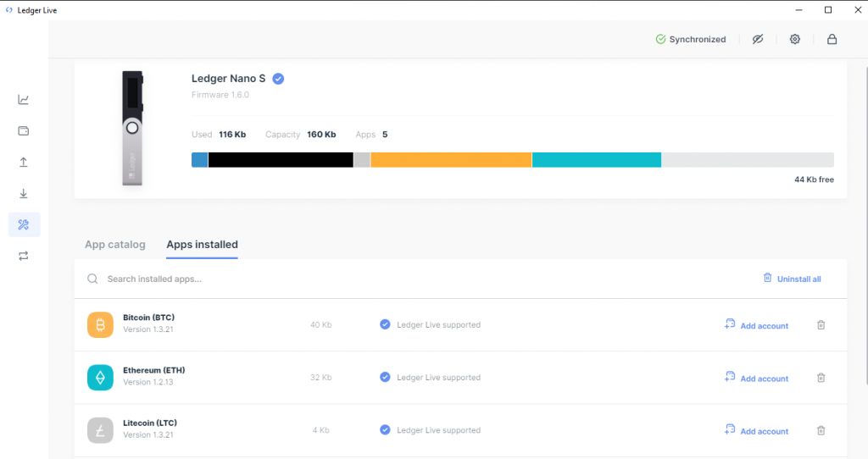Remove the Litecoin app via trash icon
868x459 pixels.
(x=821, y=431)
